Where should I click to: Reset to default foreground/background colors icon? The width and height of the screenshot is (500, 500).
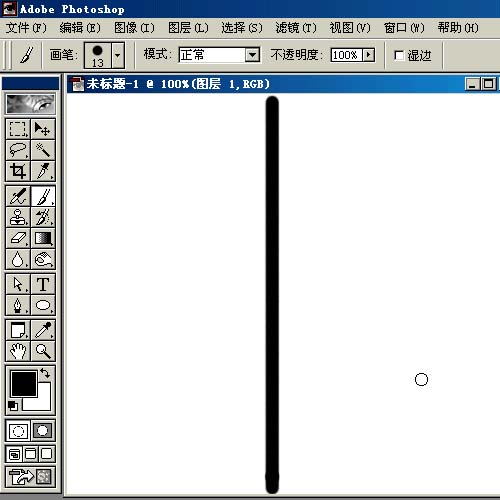pyautogui.click(x=13, y=406)
